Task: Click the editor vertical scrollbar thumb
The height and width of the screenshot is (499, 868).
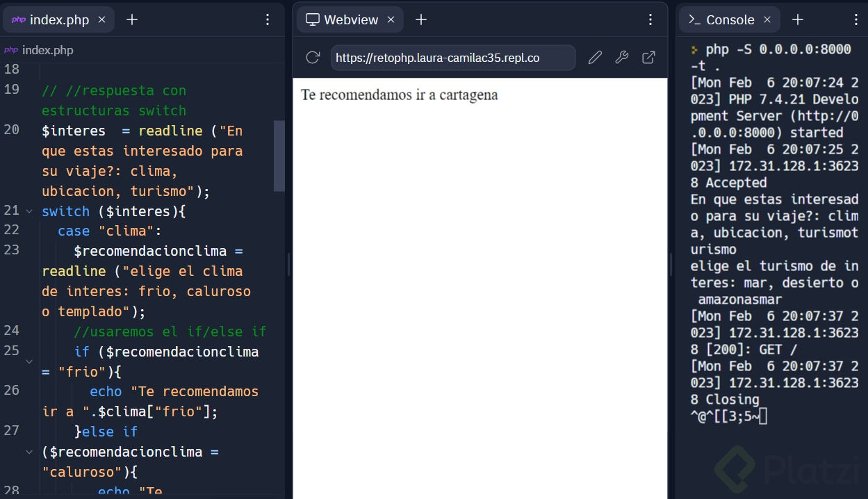Action: pos(279,156)
